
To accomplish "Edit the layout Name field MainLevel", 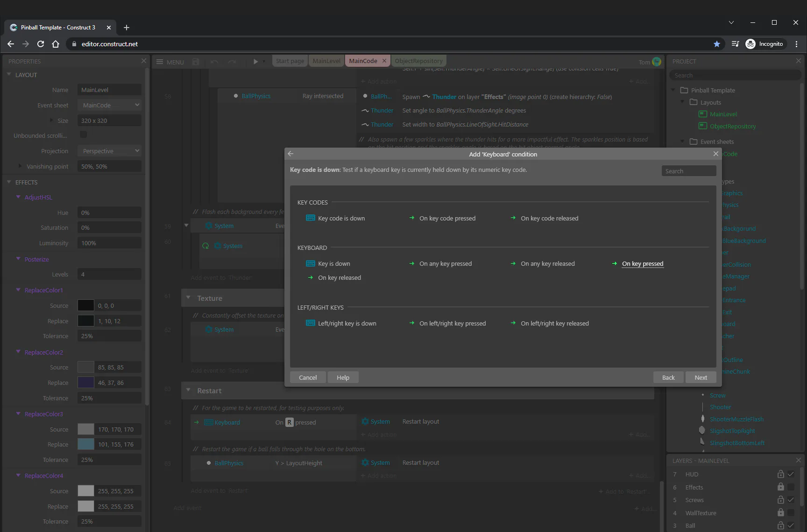I will click(x=109, y=90).
